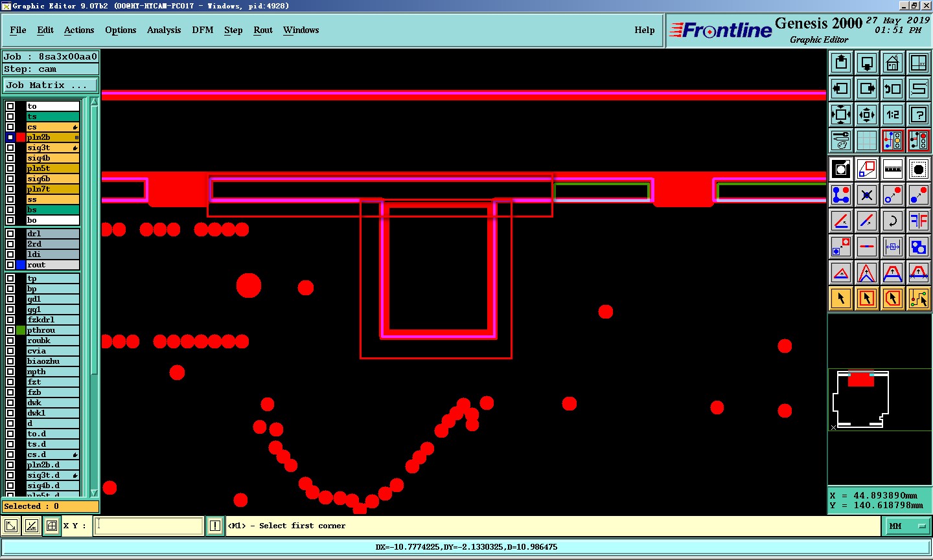Image resolution: width=933 pixels, height=560 pixels.
Task: Click the grid snap icon by X Y field
Action: (x=52, y=526)
